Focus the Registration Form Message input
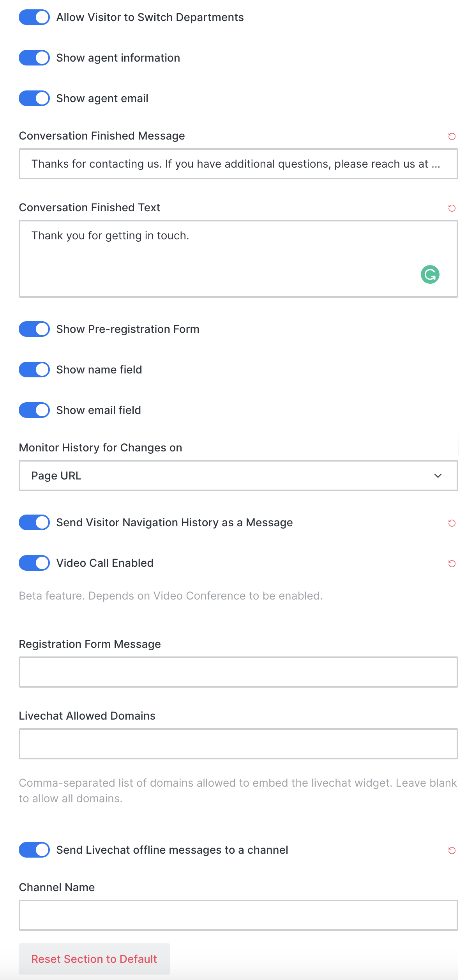459x980 pixels. point(238,672)
